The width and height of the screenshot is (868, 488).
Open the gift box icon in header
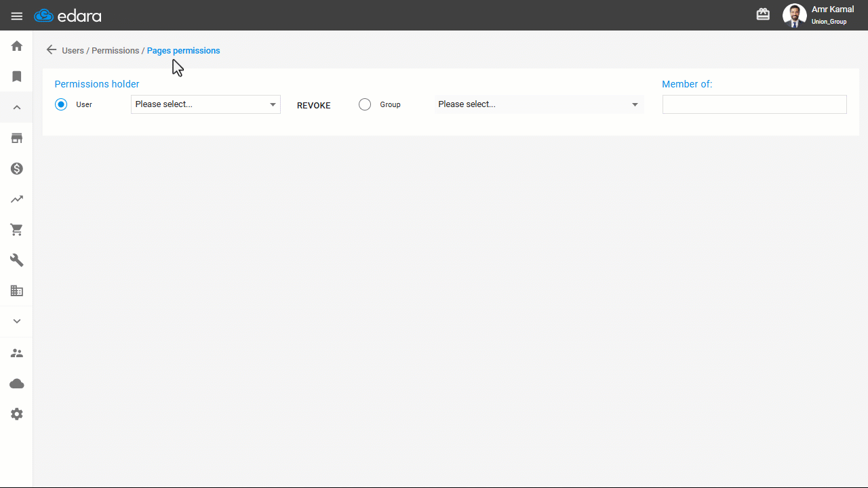(x=763, y=14)
